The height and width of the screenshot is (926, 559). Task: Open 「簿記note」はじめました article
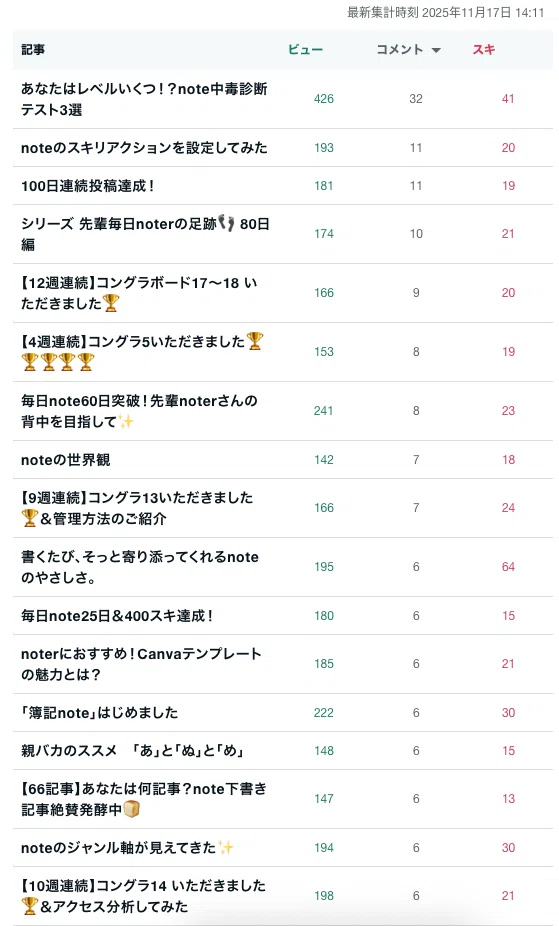pyautogui.click(x=99, y=713)
